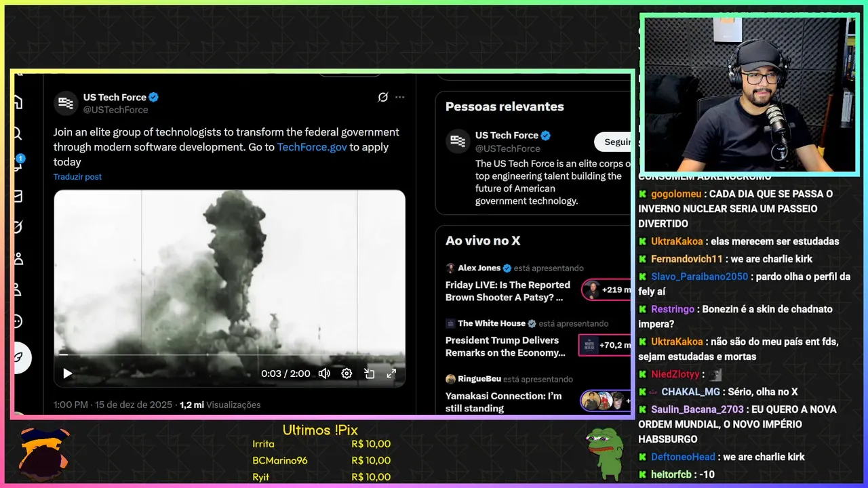Click heitorfcb username in chat
Viewport: 868px width, 488px height.
[x=673, y=474]
